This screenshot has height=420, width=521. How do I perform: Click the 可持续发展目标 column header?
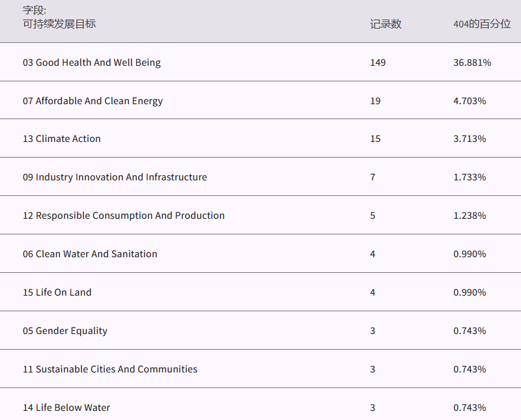click(x=59, y=24)
